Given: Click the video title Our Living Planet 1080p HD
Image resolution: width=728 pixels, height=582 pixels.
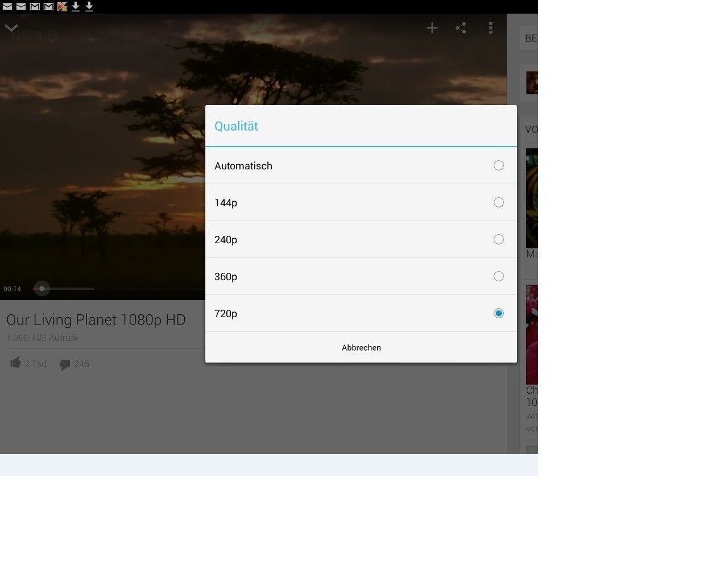Looking at the screenshot, I should [96, 320].
